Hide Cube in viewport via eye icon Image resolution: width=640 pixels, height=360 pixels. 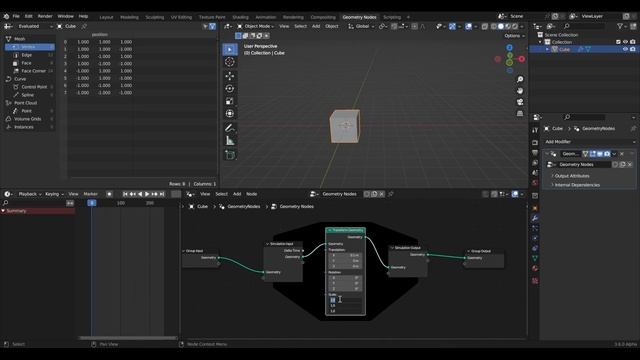(x=625, y=49)
